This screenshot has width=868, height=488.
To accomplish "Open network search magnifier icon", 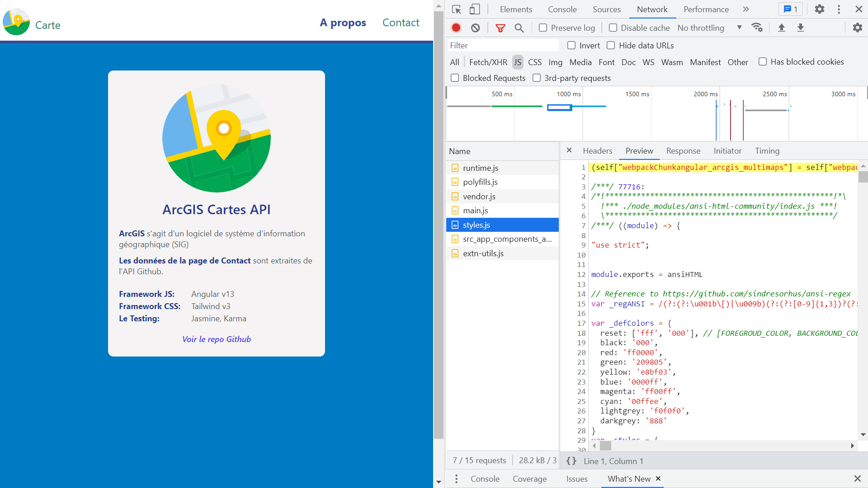I will [519, 28].
